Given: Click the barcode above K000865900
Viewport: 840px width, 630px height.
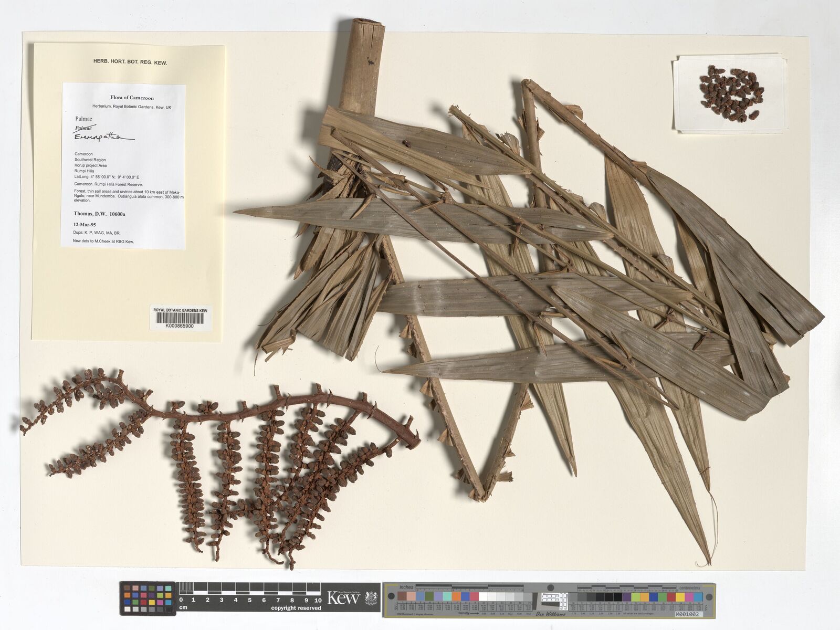Looking at the screenshot, I should click(x=180, y=319).
